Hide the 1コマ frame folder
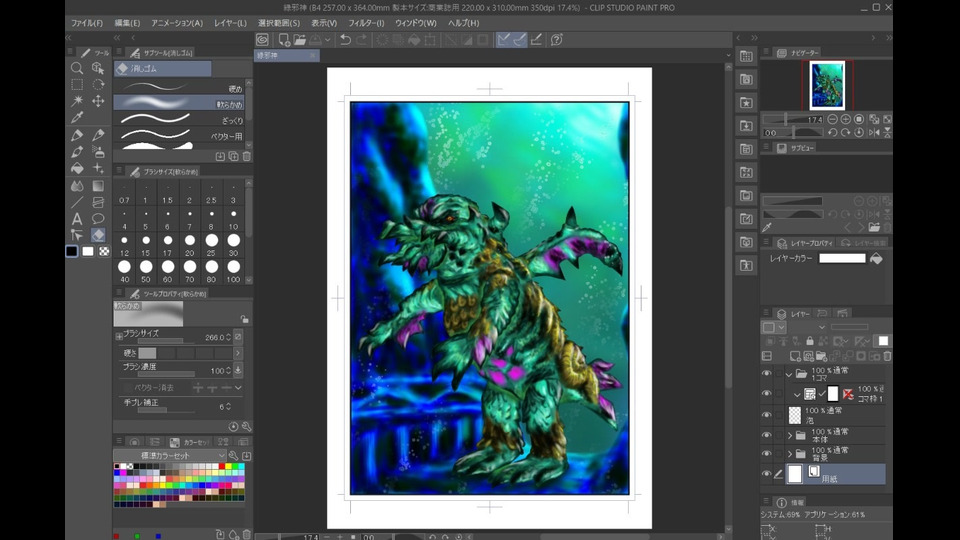960x540 pixels. coord(767,373)
